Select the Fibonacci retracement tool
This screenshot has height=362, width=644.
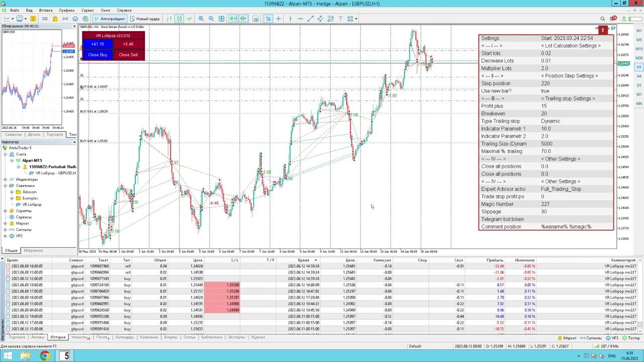(x=331, y=19)
